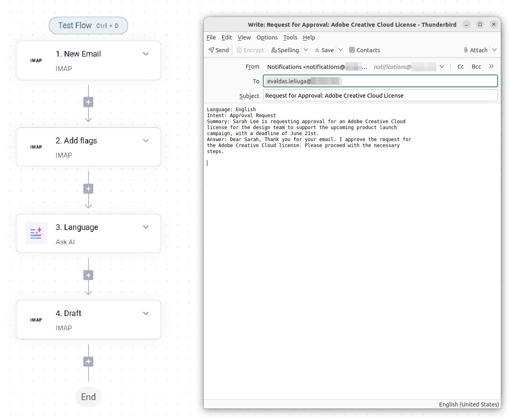Open the Tools menu
This screenshot has height=420, width=510.
(x=290, y=37)
